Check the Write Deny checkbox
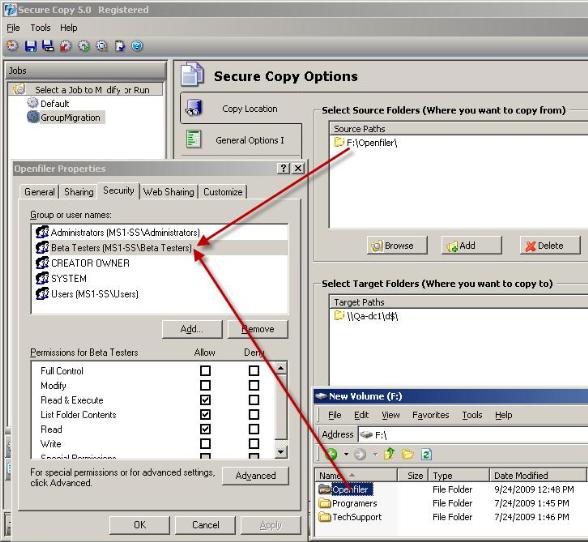The width and height of the screenshot is (588, 542). [254, 444]
